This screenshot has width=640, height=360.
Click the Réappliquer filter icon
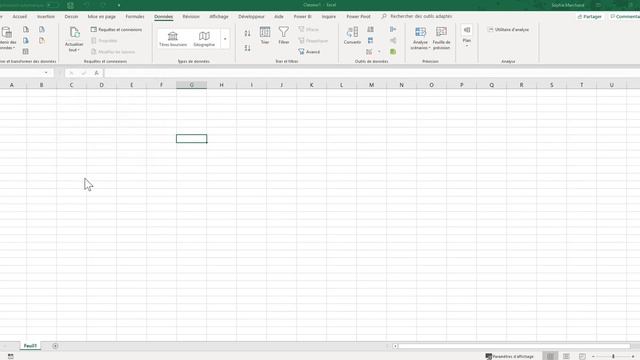[x=313, y=40]
